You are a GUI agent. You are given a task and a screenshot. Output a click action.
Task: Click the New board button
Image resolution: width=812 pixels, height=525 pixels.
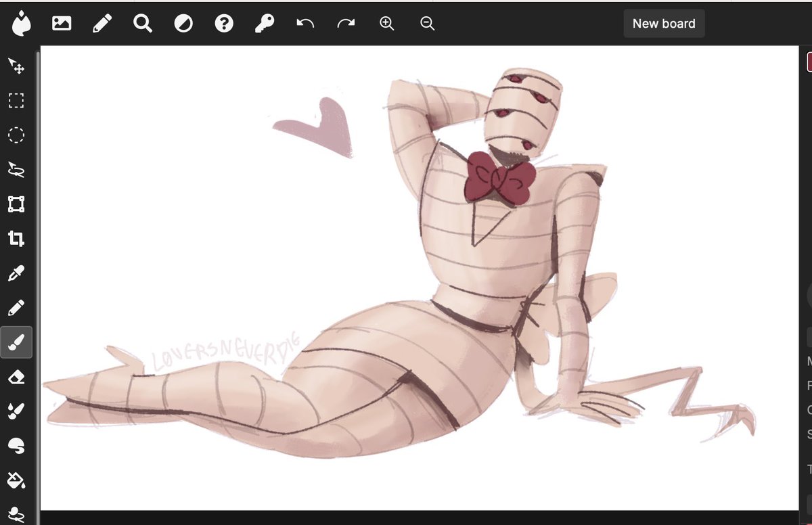(664, 23)
